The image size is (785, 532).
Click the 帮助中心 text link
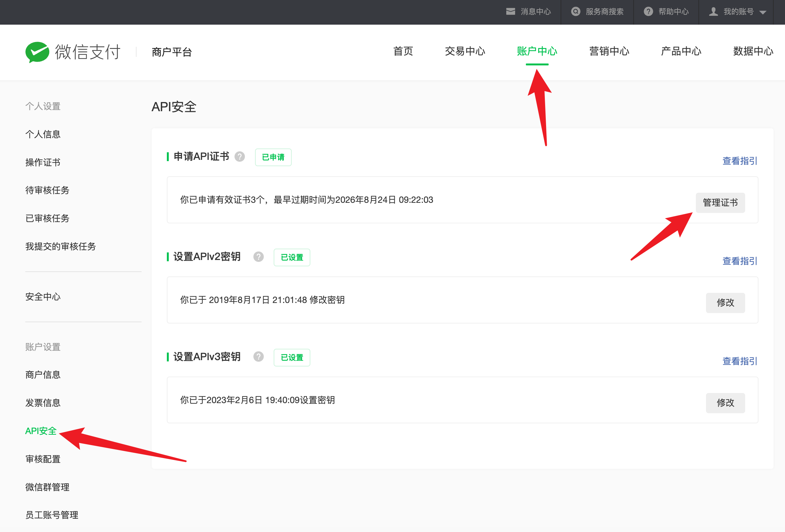[673, 11]
